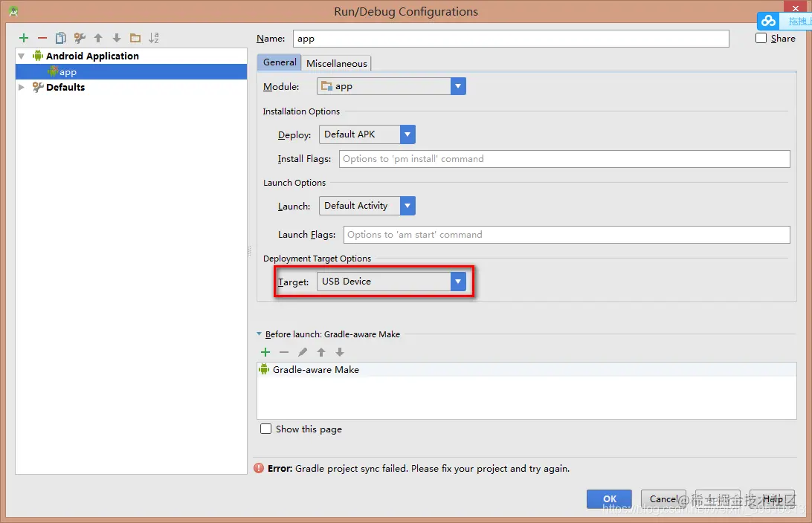812x523 pixels.
Task: Click the Help button
Action: pos(772,498)
